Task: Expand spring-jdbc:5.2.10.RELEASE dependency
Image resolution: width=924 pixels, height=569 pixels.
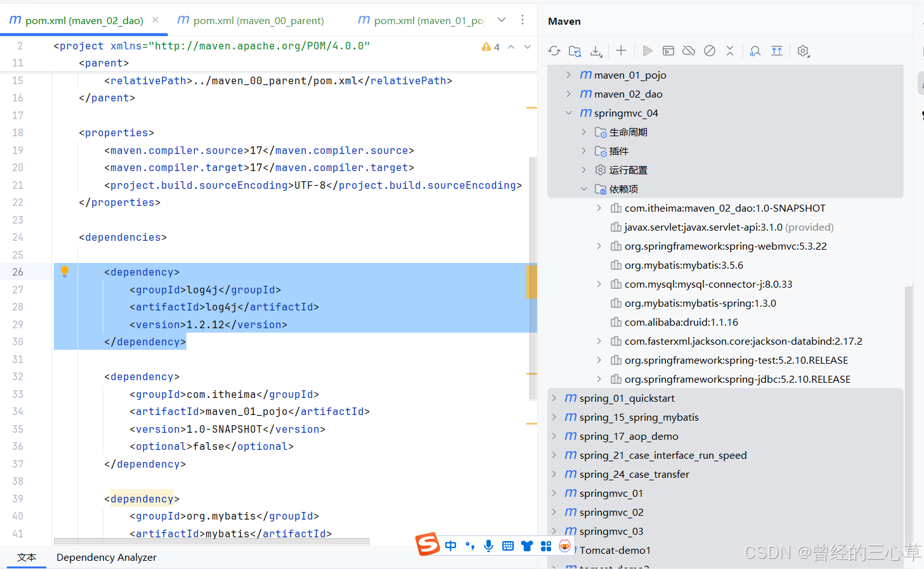Action: tap(599, 379)
